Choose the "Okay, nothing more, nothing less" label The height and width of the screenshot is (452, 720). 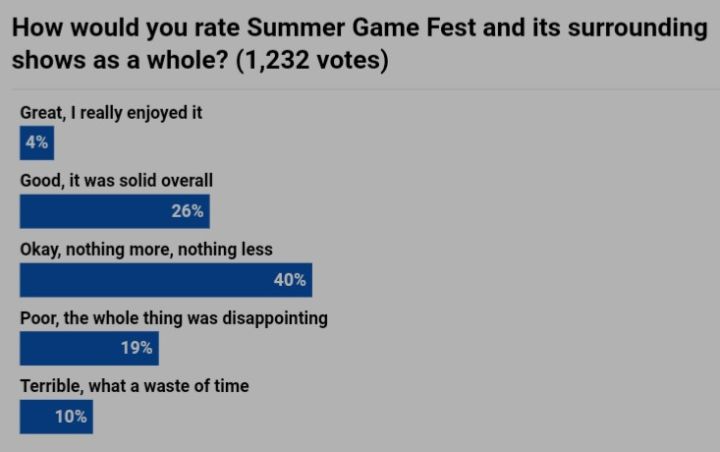click(146, 249)
